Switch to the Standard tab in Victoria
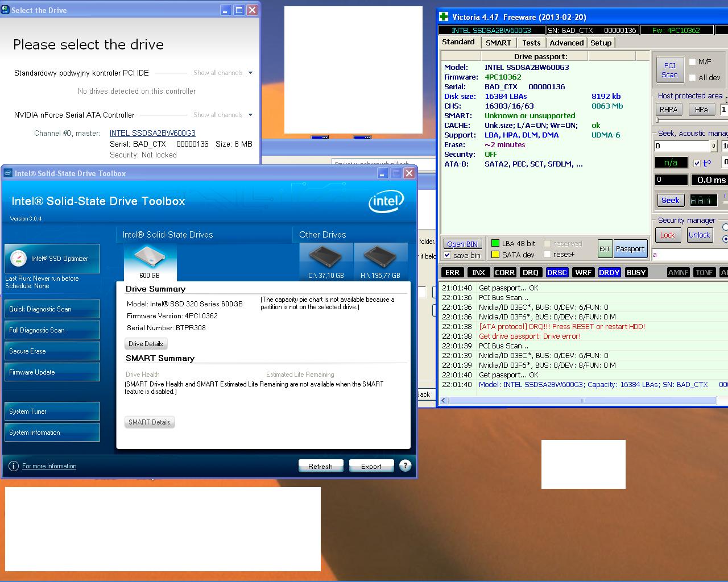The image size is (728, 582). pos(458,42)
